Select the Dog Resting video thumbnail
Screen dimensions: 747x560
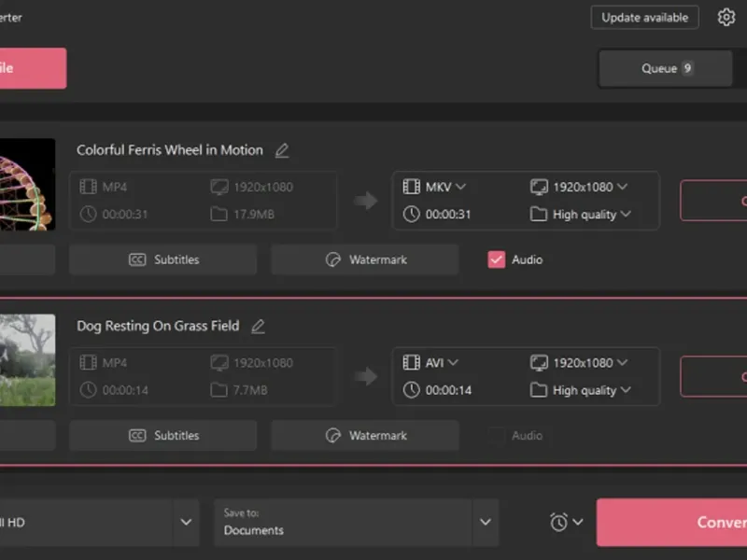27,360
